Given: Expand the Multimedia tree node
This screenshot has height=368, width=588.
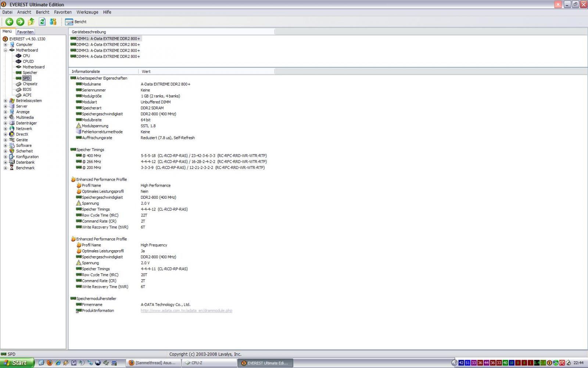Looking at the screenshot, I should tap(6, 117).
